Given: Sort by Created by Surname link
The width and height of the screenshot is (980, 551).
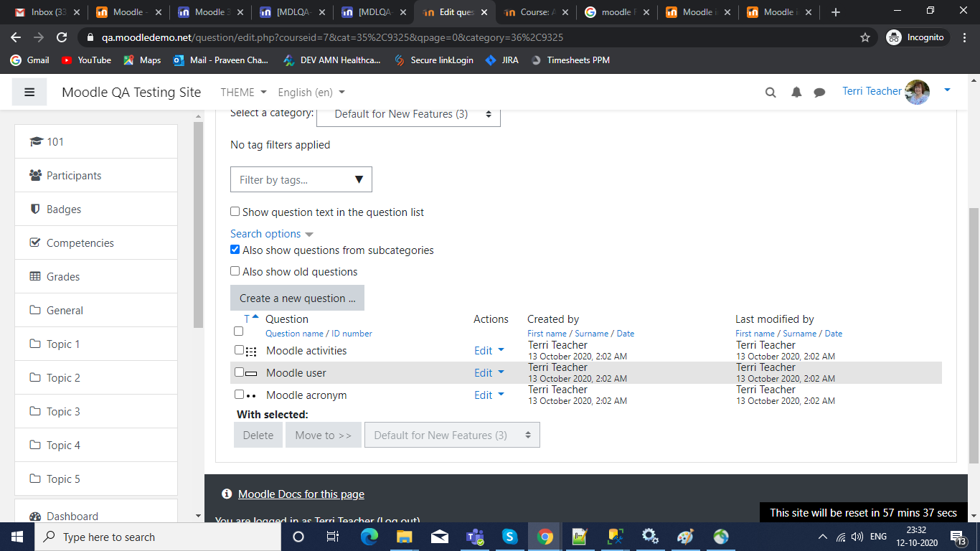Looking at the screenshot, I should [x=591, y=334].
